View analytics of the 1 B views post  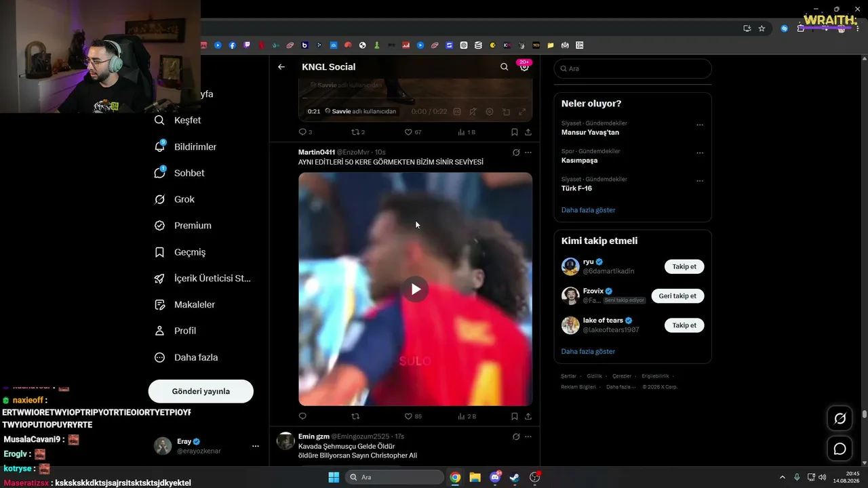click(x=467, y=132)
